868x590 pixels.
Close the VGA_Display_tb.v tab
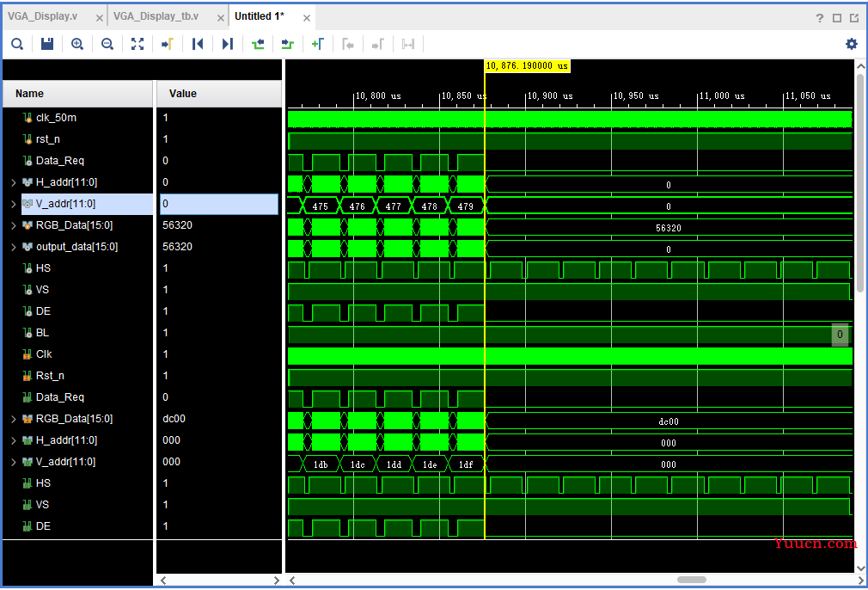pos(220,18)
